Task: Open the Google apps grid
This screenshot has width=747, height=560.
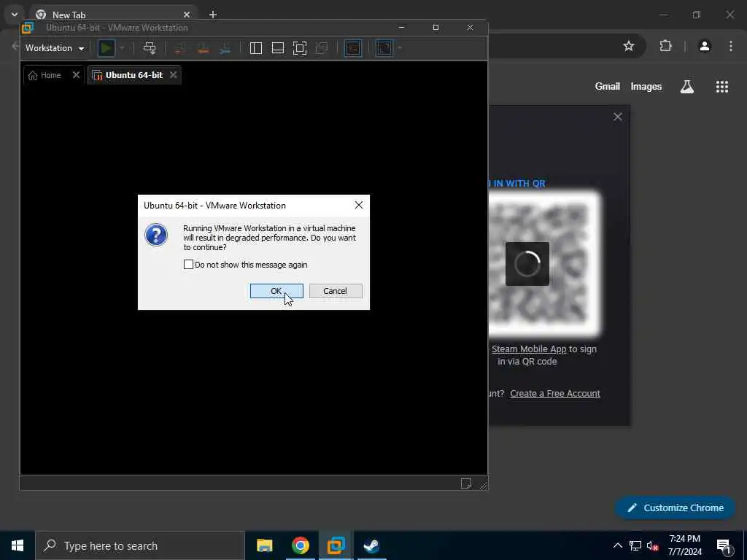Action: [722, 87]
